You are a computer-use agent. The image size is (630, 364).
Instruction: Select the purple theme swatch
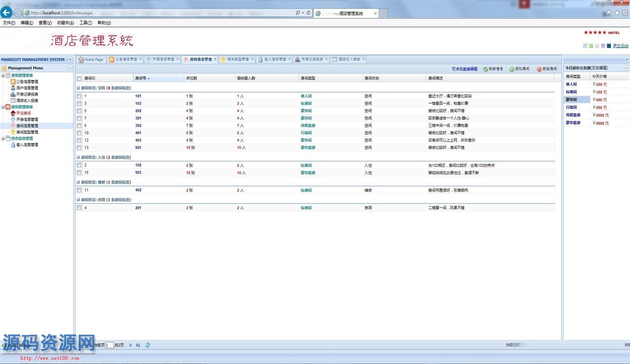tap(603, 46)
